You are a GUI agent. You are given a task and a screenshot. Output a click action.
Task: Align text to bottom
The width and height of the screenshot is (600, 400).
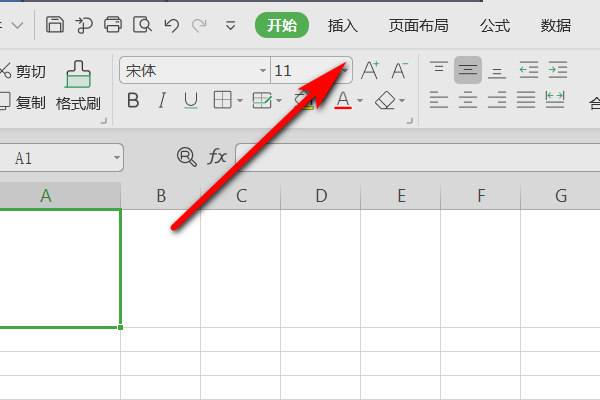click(497, 71)
